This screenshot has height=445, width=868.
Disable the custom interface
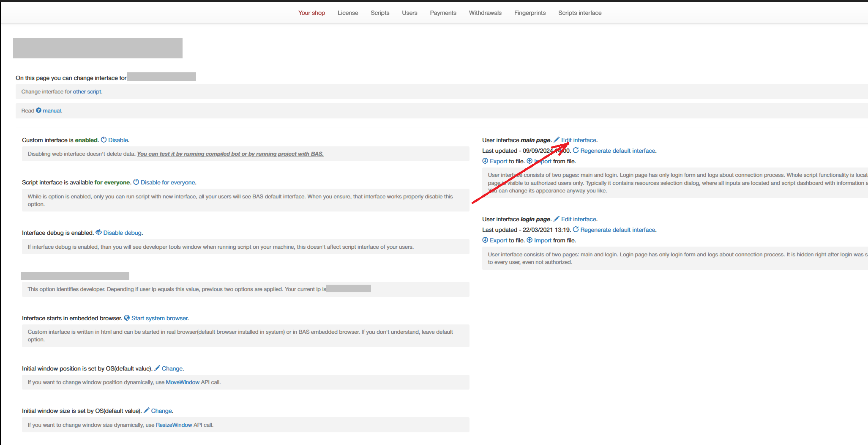pos(118,140)
